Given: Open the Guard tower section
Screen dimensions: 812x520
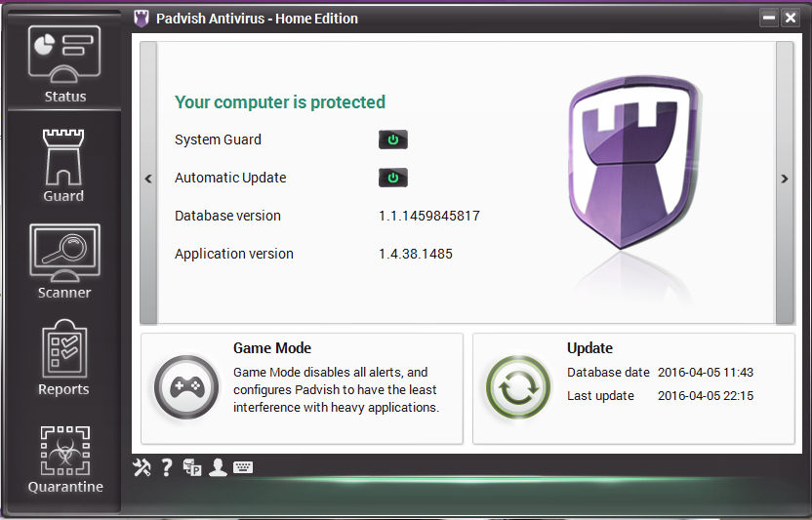Looking at the screenshot, I should click(63, 156).
